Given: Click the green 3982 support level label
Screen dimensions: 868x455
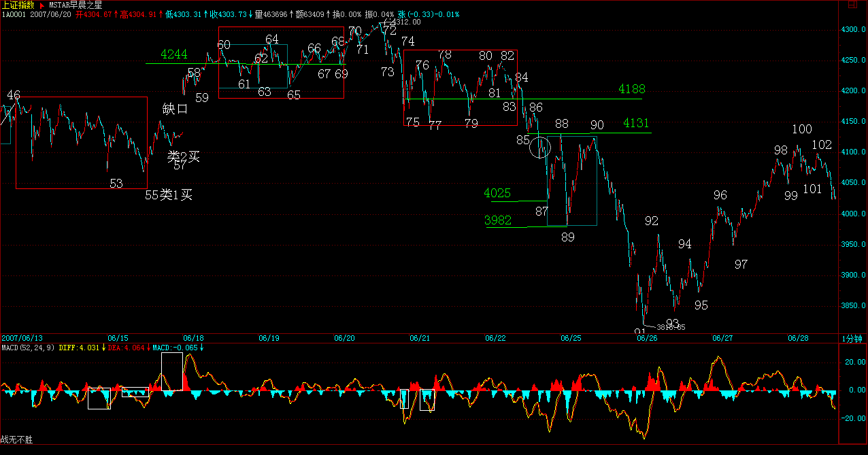Looking at the screenshot, I should (497, 220).
